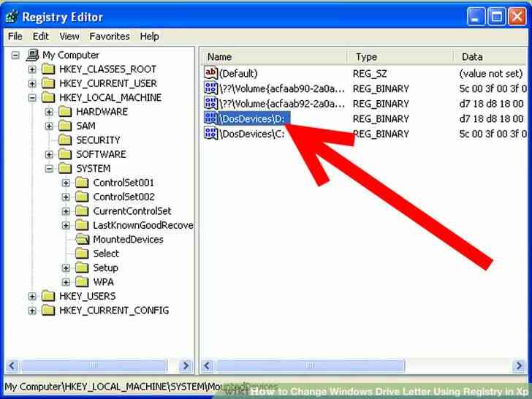This screenshot has height=399, width=532.
Task: Click values pane left scroll arrow
Action: click(x=208, y=365)
